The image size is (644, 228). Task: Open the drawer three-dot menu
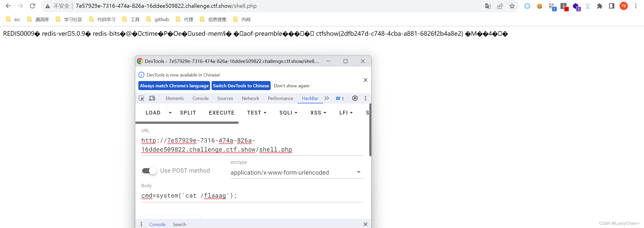pos(141,224)
